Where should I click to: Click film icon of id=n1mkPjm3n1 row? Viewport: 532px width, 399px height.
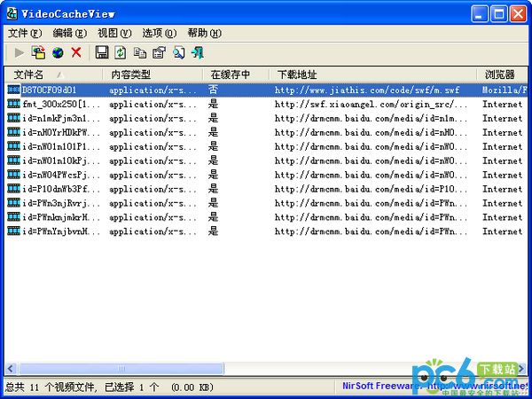click(x=14, y=118)
